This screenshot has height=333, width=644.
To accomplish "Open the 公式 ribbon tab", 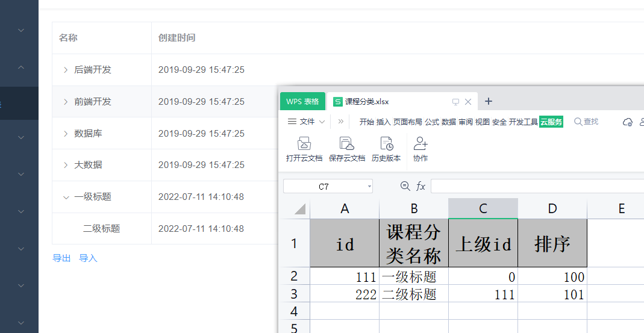I will 432,122.
